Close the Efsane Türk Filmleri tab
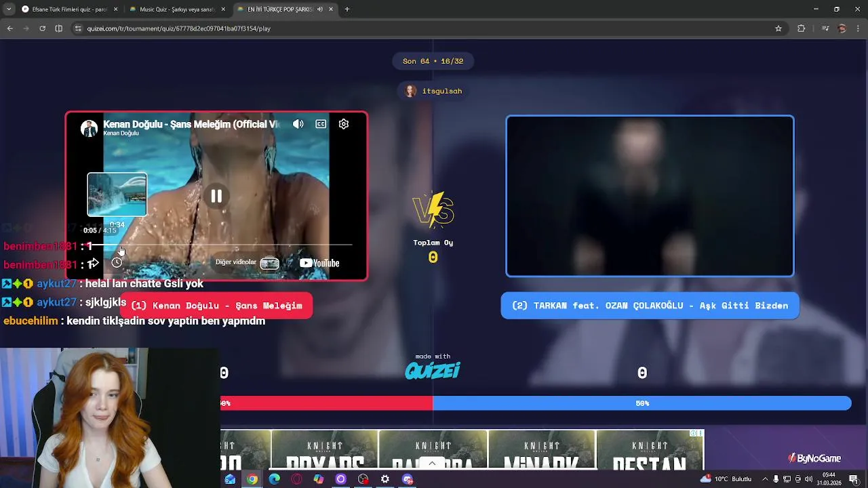Screen dimensions: 868x488 coord(115,9)
